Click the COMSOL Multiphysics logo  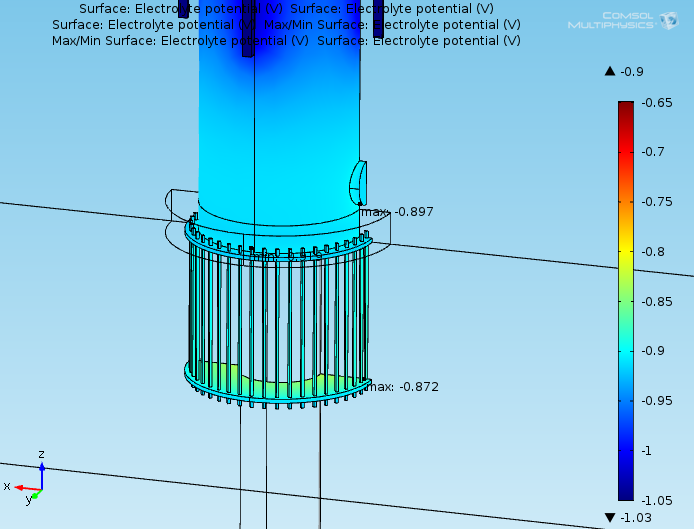[624, 19]
